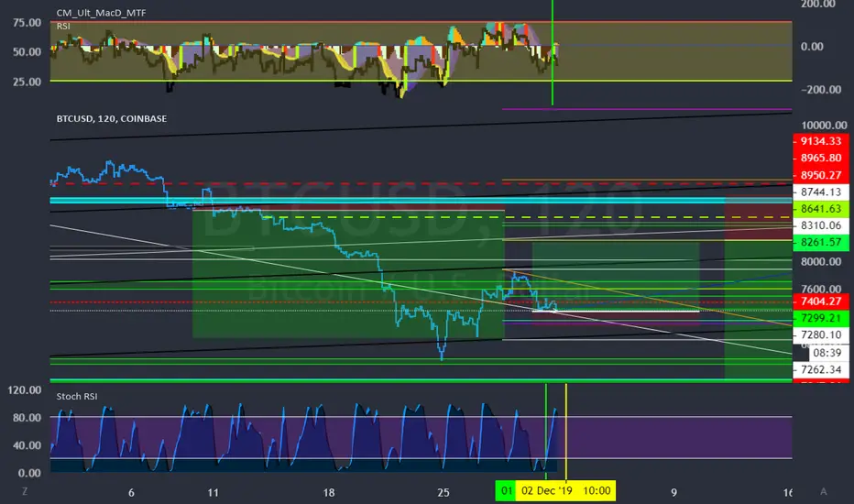Select the 8744.13 white price label

click(x=821, y=192)
